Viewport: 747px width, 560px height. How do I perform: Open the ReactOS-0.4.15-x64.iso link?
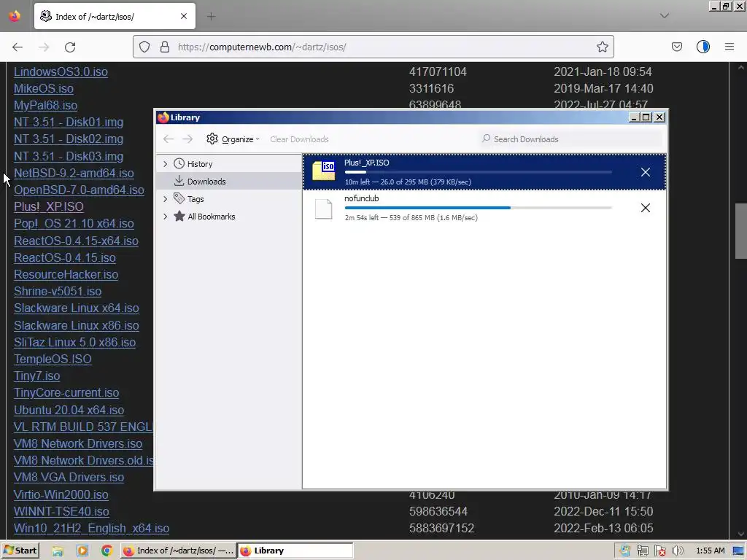tap(76, 241)
